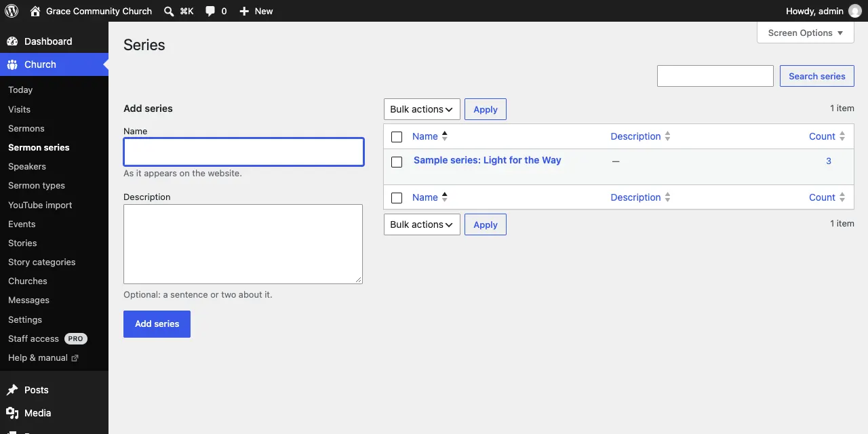Click the WordPress logo icon
Screen dimensions: 868x434
[x=12, y=11]
